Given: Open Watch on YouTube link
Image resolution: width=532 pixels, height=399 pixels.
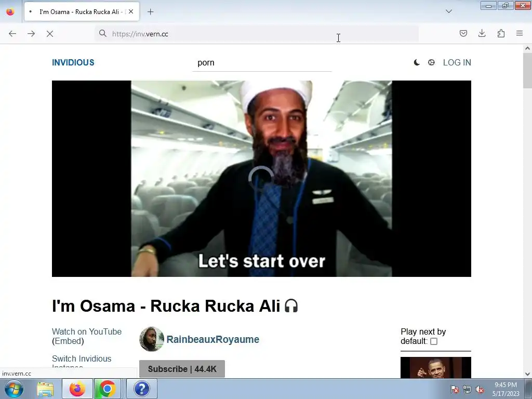Looking at the screenshot, I should pyautogui.click(x=87, y=331).
